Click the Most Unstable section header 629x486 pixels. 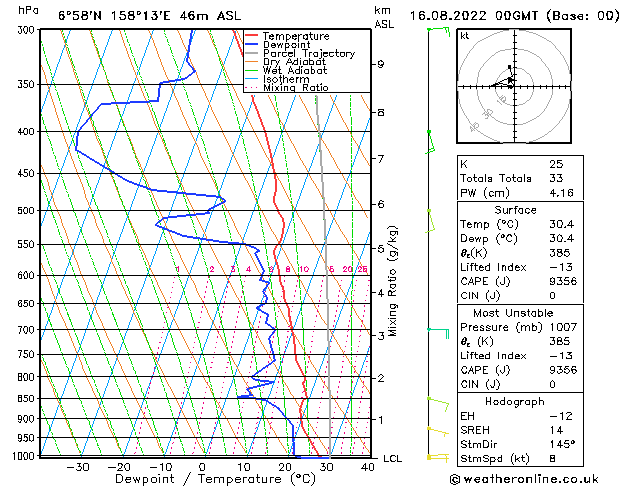[513, 313]
